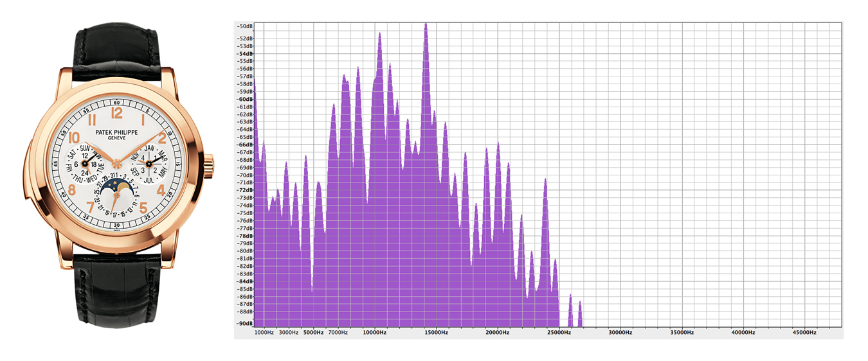Click the day-of-week sub-dial with SUN

pos(85,163)
